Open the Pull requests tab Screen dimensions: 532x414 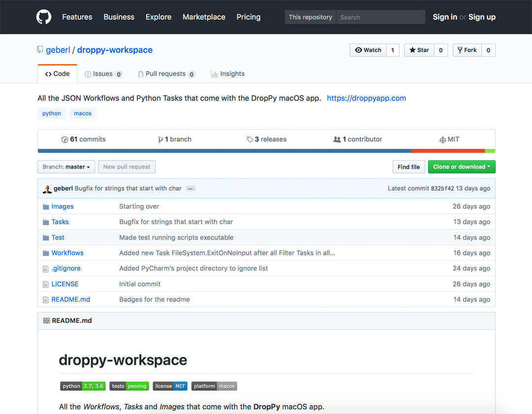coord(166,73)
